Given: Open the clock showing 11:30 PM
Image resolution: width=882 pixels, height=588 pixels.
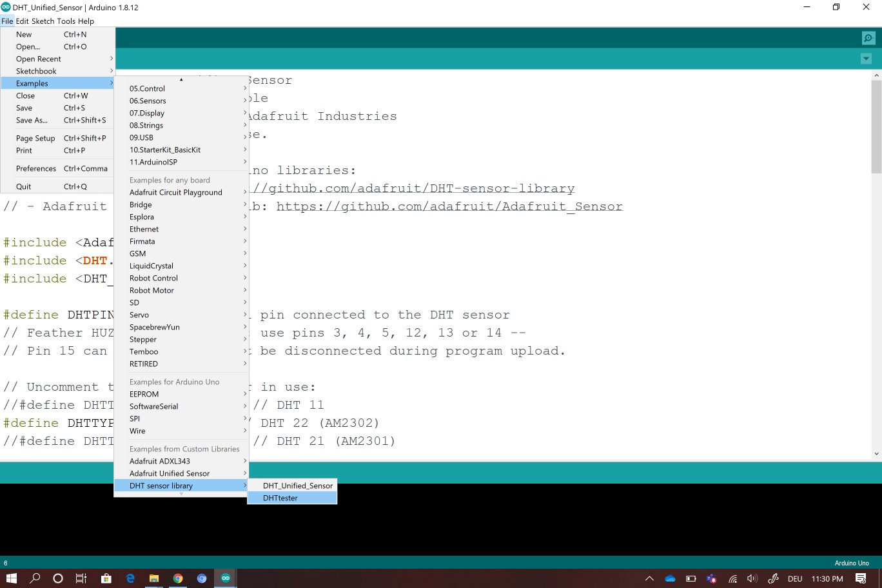Looking at the screenshot, I should coord(827,579).
